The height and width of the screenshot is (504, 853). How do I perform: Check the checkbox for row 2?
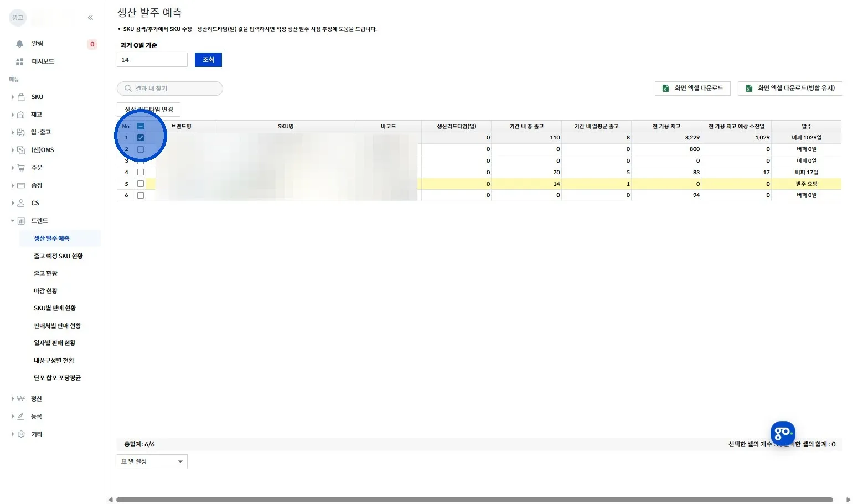pyautogui.click(x=141, y=149)
